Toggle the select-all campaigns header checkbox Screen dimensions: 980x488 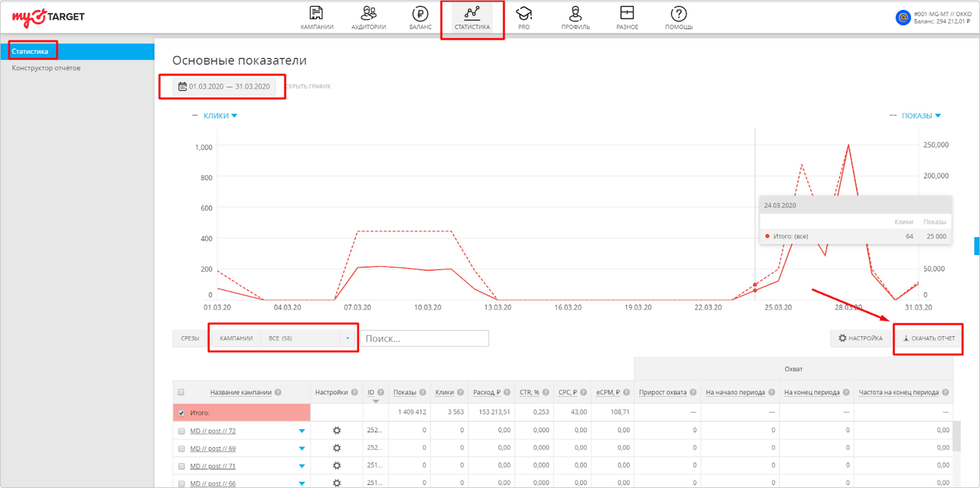[x=181, y=392]
